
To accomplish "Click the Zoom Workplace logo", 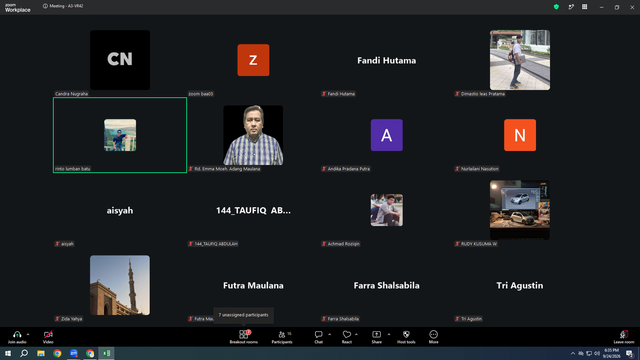I will pyautogui.click(x=18, y=8).
